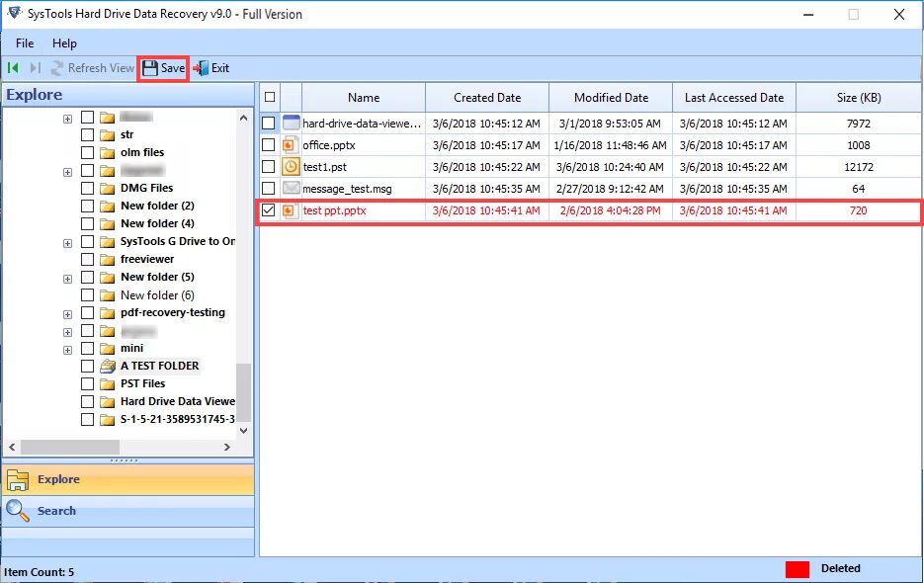924x583 pixels.
Task: Expand the blurred folder above mini
Action: [x=68, y=332]
